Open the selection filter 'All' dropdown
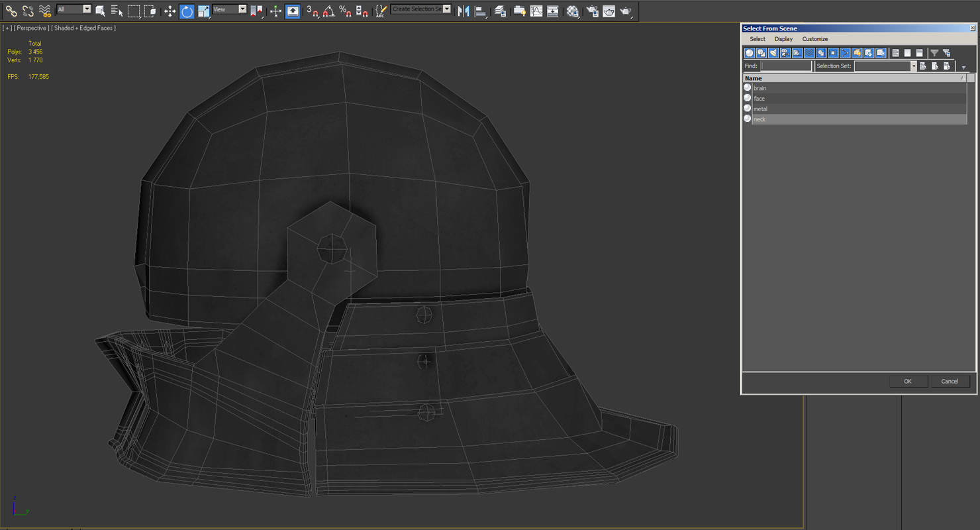 pyautogui.click(x=87, y=9)
